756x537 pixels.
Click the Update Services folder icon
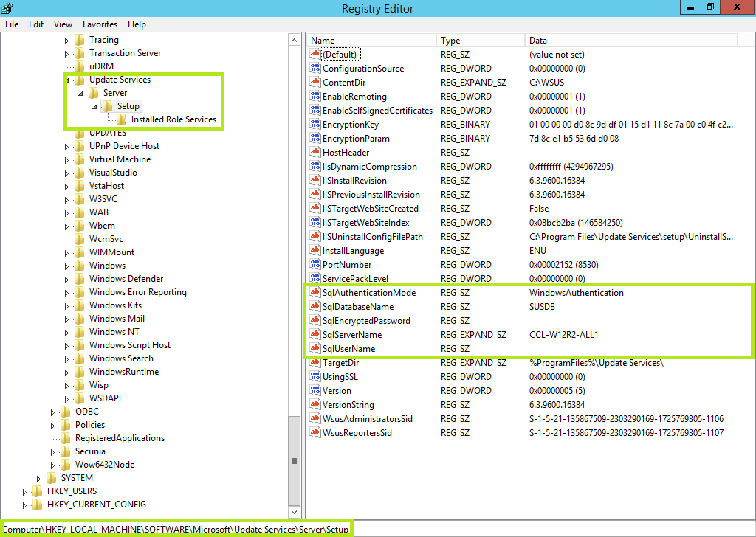80,80
